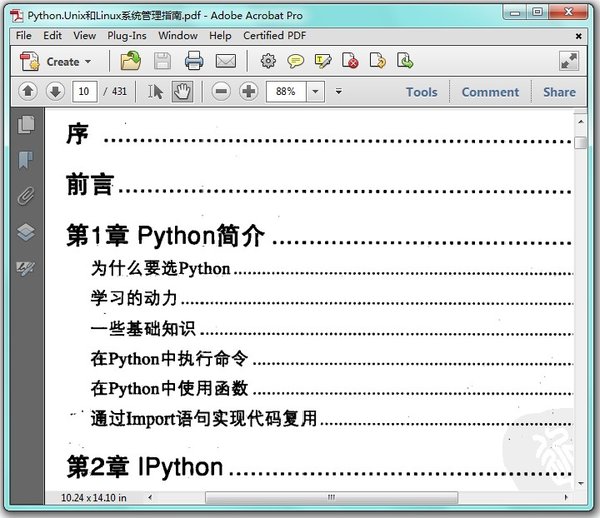
Task: Zoom out with minus button
Action: [221, 91]
